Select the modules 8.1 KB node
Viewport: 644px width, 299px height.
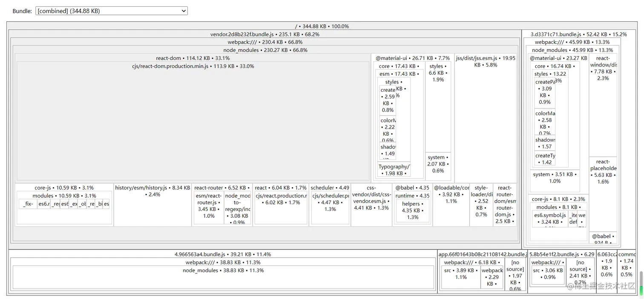pos(558,207)
